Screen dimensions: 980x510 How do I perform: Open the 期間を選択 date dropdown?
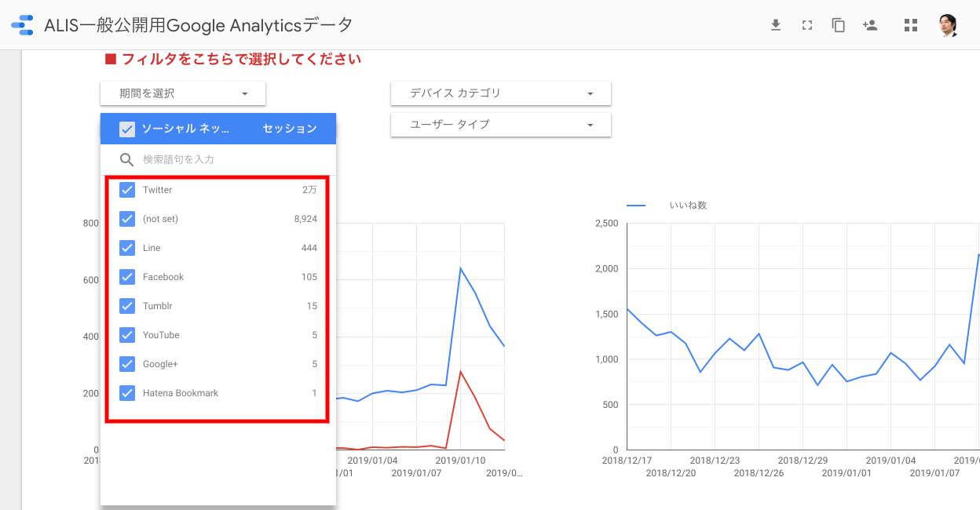(x=183, y=93)
